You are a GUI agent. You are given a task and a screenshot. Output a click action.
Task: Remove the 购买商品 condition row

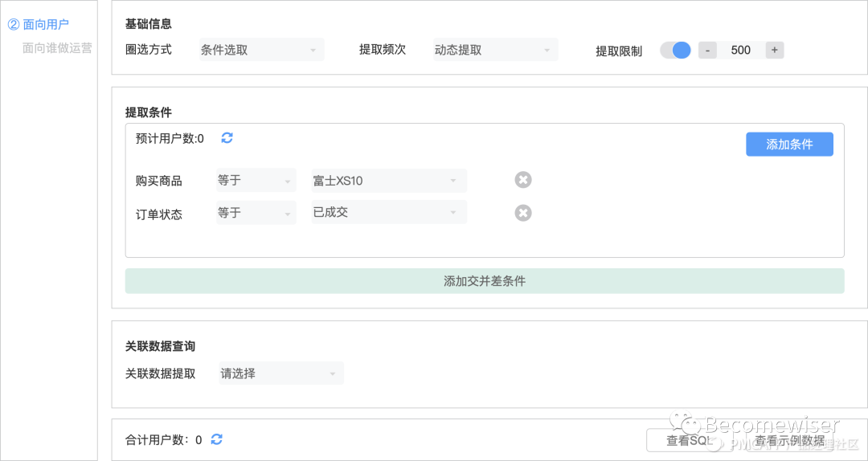pos(523,180)
